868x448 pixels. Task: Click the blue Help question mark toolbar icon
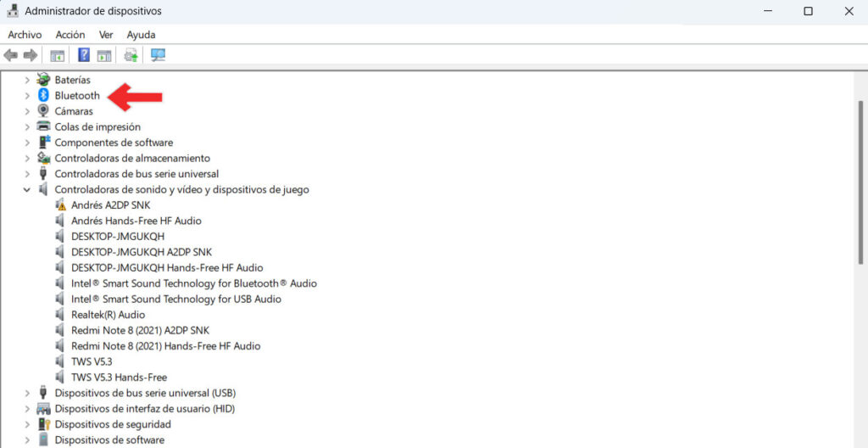click(x=84, y=55)
